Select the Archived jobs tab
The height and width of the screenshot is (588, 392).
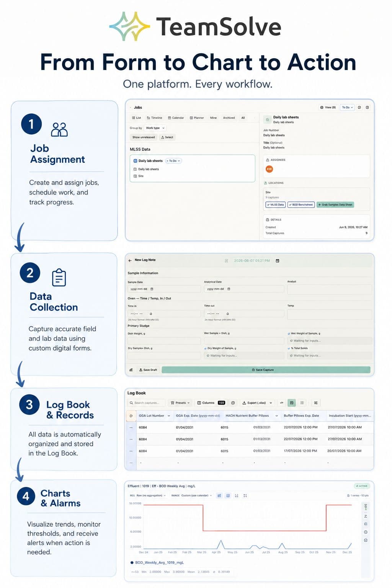click(x=229, y=118)
